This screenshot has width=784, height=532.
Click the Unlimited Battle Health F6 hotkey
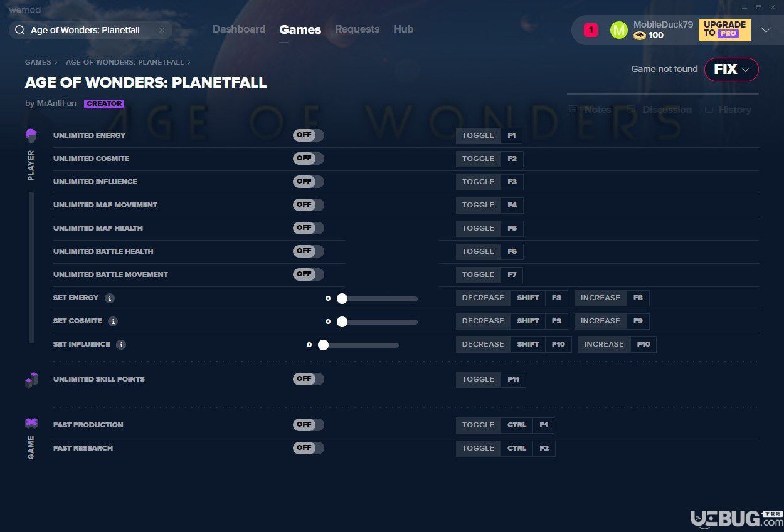coord(512,252)
